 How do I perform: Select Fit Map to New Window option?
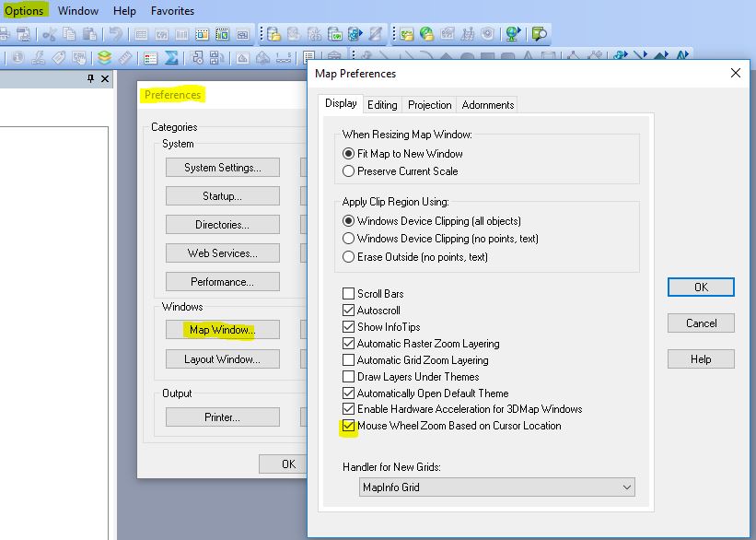click(x=348, y=154)
